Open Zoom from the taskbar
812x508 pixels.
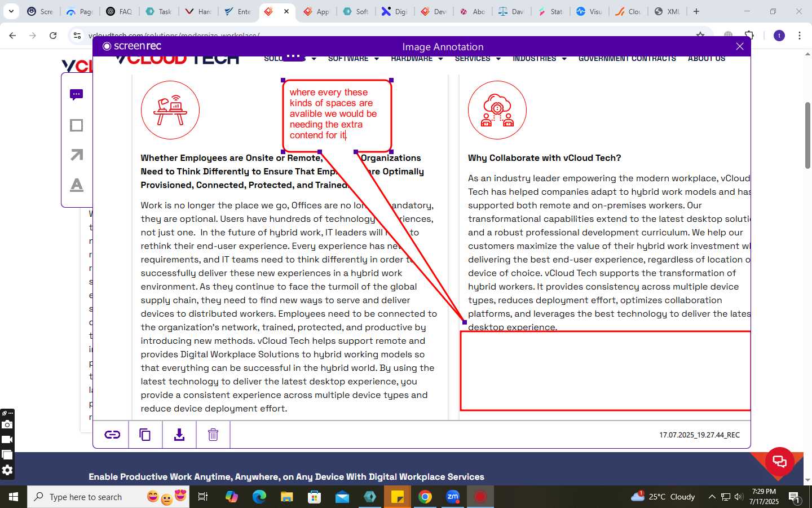coord(453,497)
